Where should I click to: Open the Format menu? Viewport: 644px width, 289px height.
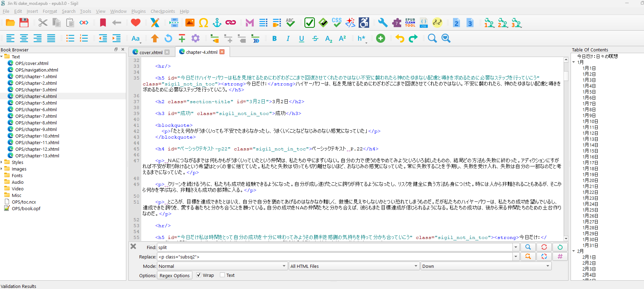50,11
